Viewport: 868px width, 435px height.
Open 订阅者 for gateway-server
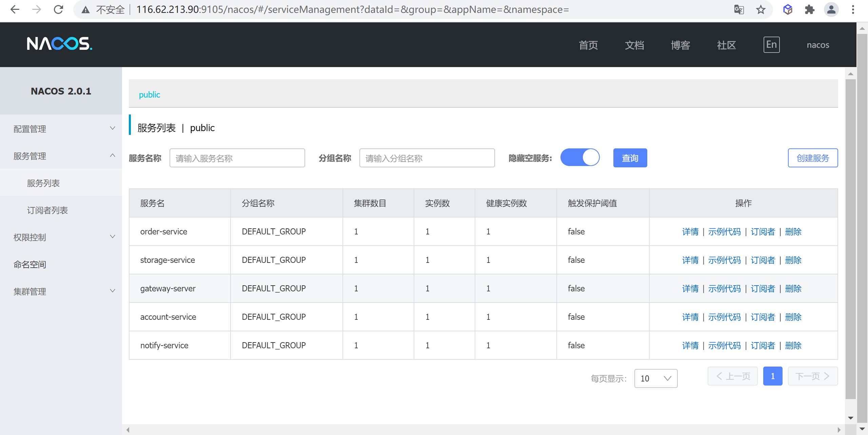tap(763, 289)
